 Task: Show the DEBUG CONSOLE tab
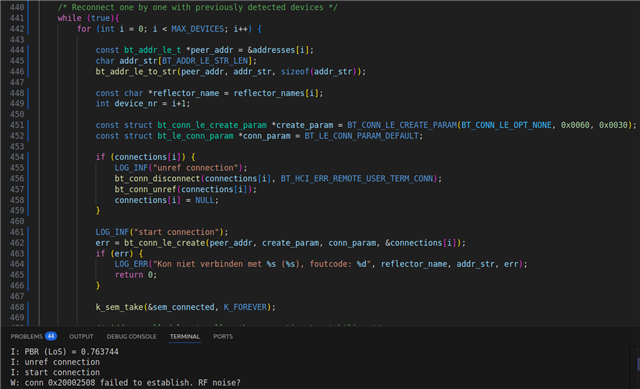pyautogui.click(x=131, y=336)
